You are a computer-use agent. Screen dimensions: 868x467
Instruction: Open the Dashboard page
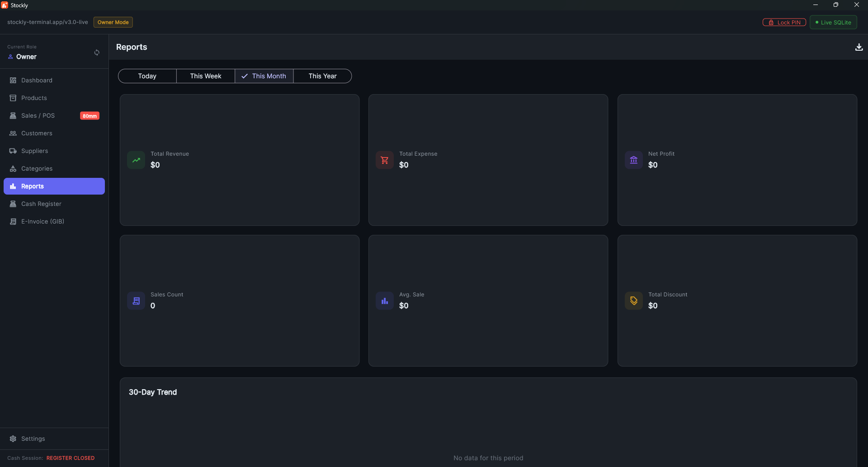[54, 80]
